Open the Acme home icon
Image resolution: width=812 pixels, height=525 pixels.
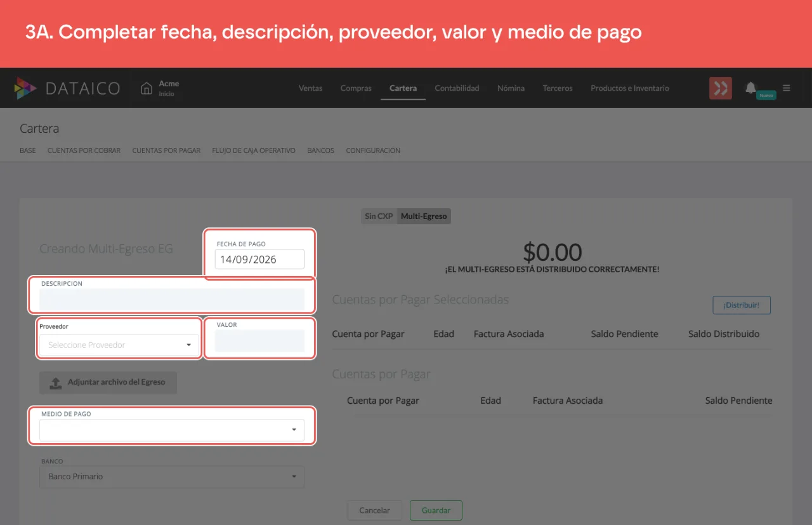click(x=147, y=88)
